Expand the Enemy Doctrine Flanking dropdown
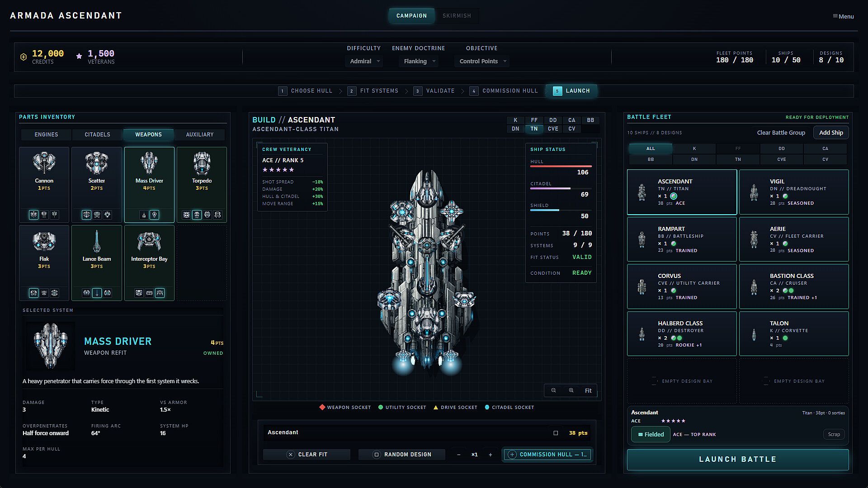 (418, 61)
